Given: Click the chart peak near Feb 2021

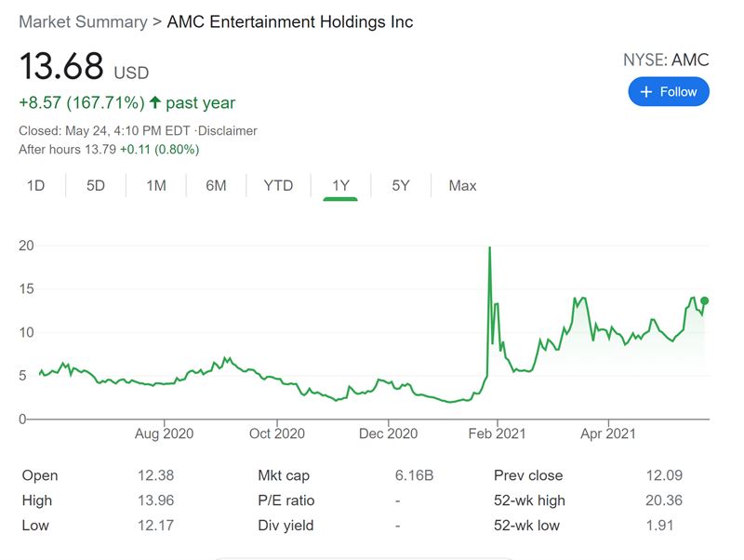Looking at the screenshot, I should pyautogui.click(x=490, y=248).
